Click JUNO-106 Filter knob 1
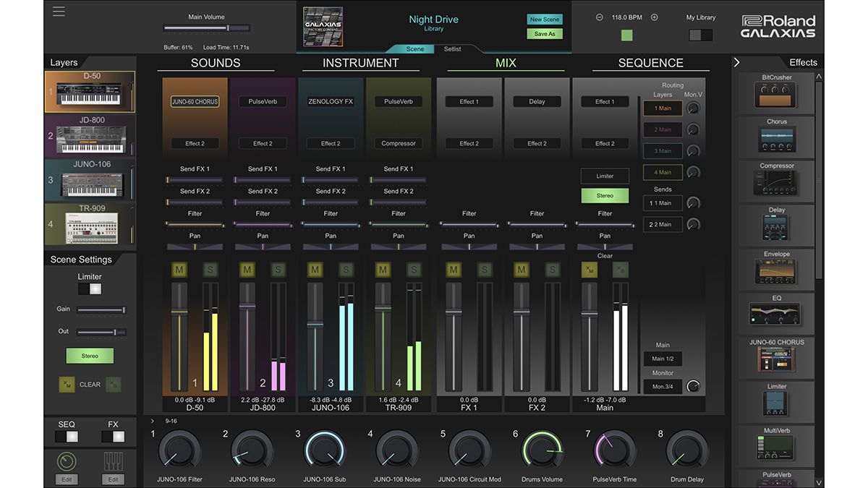868x488 pixels. pos(179,450)
